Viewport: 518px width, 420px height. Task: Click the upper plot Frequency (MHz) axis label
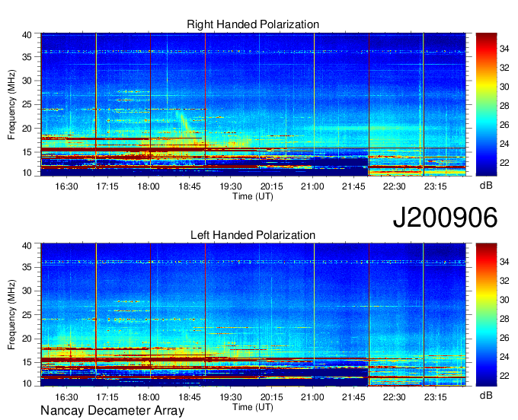pyautogui.click(x=11, y=104)
